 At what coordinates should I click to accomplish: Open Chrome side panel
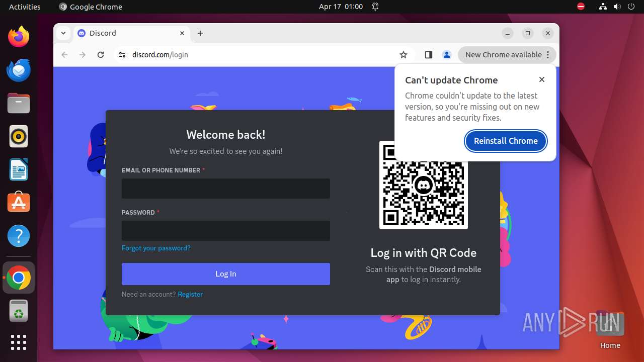(429, 55)
